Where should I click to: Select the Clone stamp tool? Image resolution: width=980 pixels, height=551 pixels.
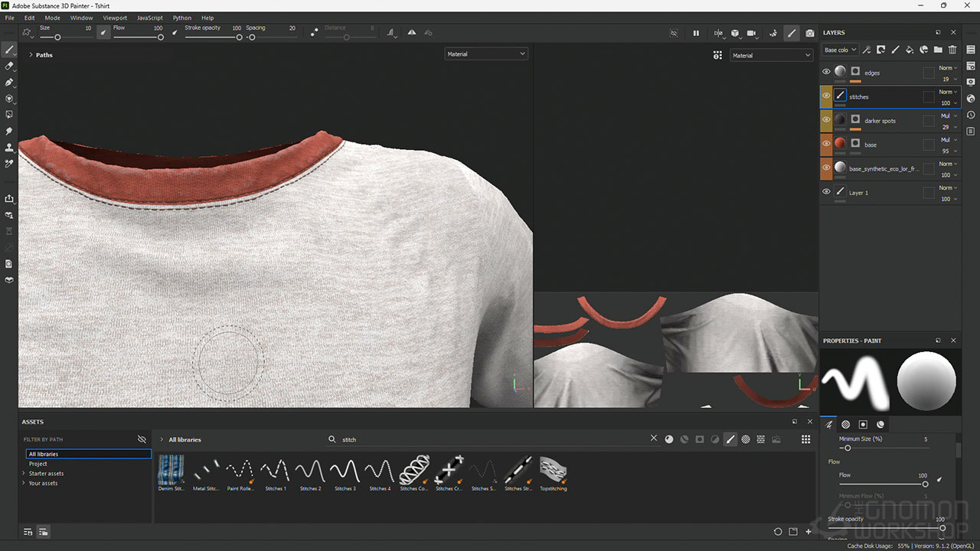click(9, 147)
